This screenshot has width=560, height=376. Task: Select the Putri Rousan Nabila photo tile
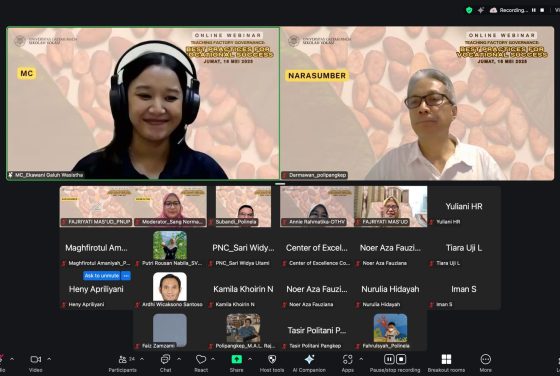tap(170, 248)
